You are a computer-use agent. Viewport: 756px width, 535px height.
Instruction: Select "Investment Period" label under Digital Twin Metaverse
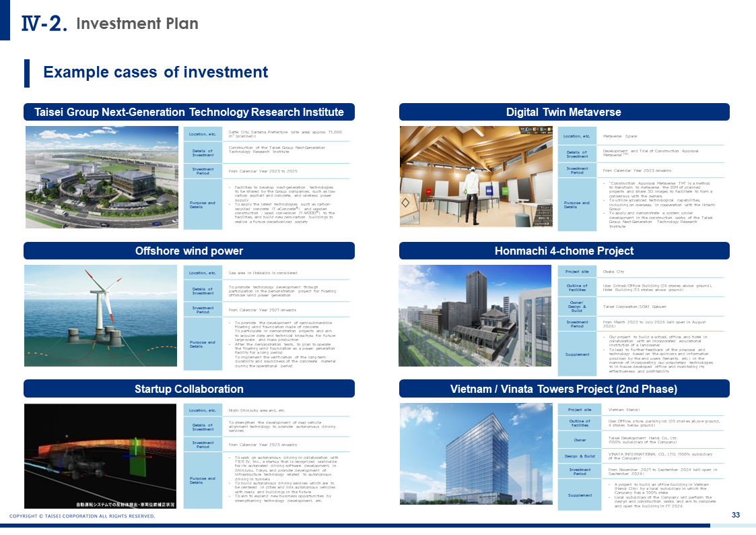click(577, 170)
